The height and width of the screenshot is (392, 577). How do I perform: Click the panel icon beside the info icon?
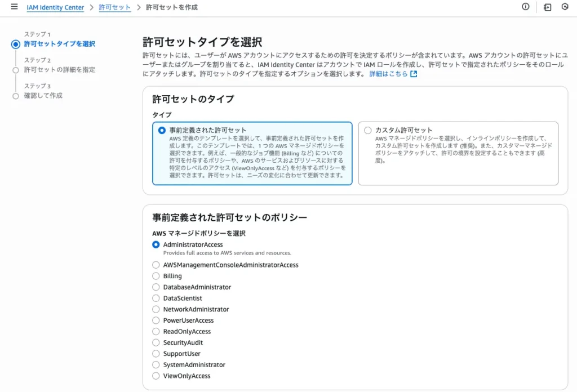(547, 7)
